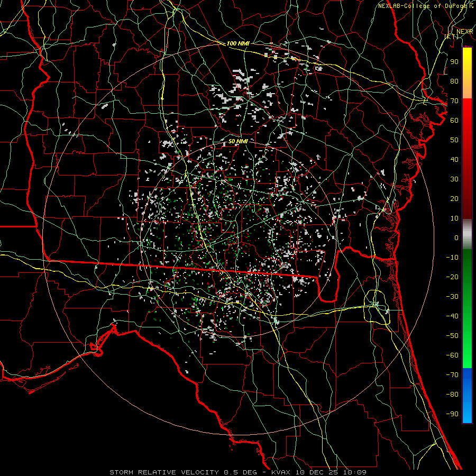476x476 pixels.
Task: Click the -30 value on the scale
Action: pyautogui.click(x=452, y=297)
